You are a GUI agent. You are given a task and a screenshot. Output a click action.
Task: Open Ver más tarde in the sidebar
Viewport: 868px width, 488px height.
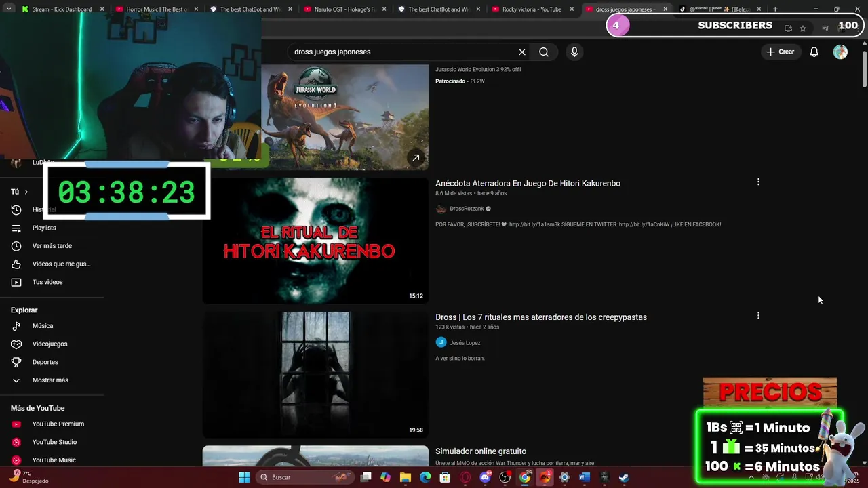click(x=52, y=246)
